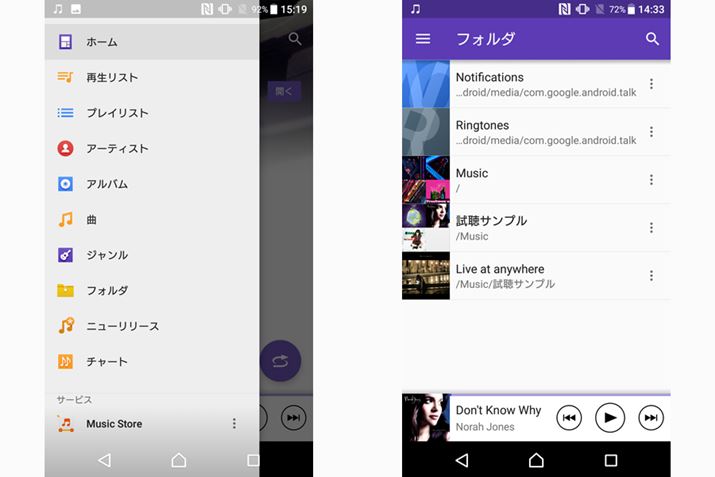
Task: Tap the search icon in the フォルダ header
Action: click(x=652, y=39)
